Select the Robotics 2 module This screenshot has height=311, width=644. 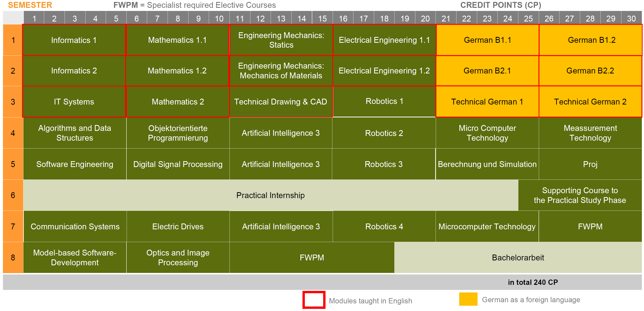(x=384, y=133)
